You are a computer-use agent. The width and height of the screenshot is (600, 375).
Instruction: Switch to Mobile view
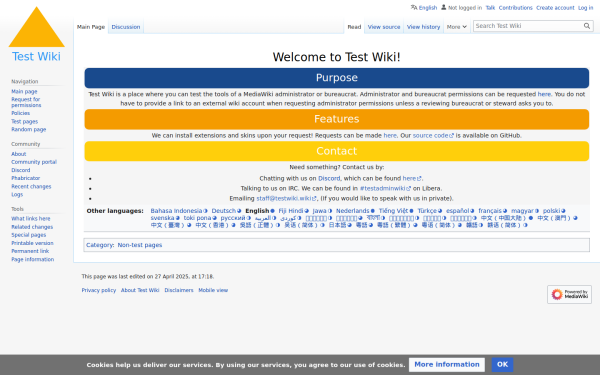pyautogui.click(x=213, y=290)
